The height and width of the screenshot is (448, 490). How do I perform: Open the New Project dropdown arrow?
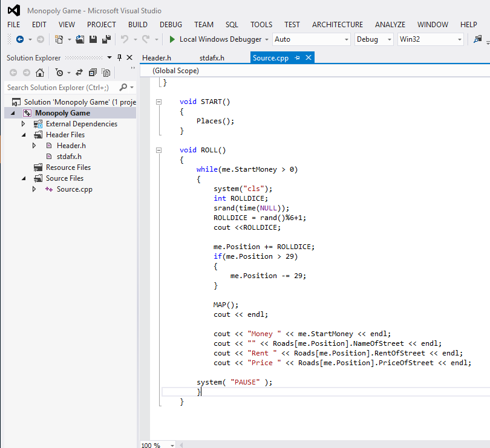[70, 40]
